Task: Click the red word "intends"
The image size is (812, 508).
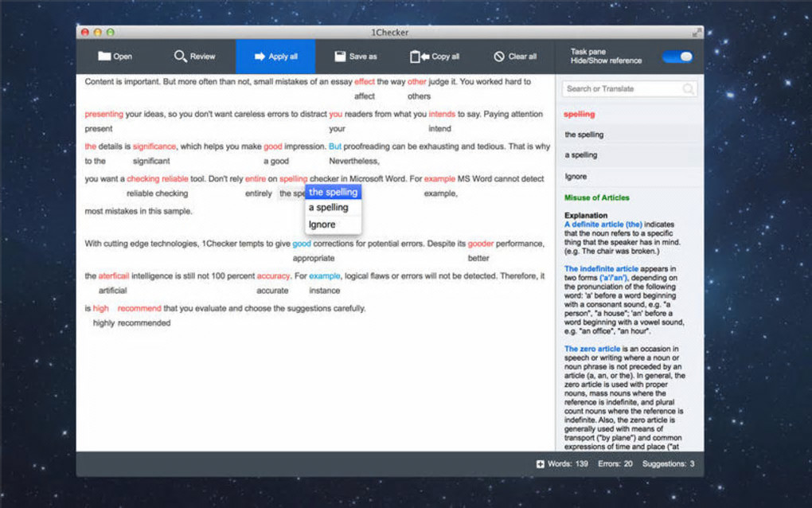Action: point(442,114)
